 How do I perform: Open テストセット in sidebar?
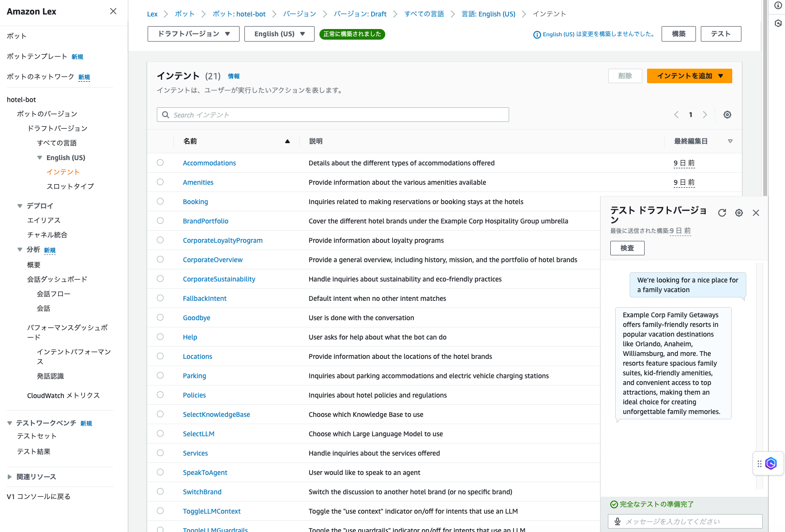pyautogui.click(x=37, y=436)
